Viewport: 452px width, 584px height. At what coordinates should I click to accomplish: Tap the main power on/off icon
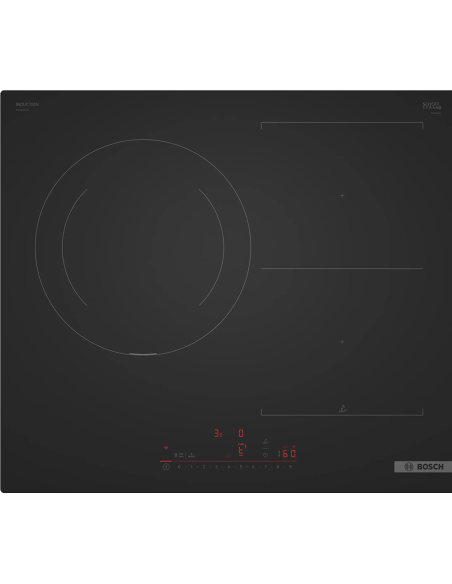pos(166,467)
